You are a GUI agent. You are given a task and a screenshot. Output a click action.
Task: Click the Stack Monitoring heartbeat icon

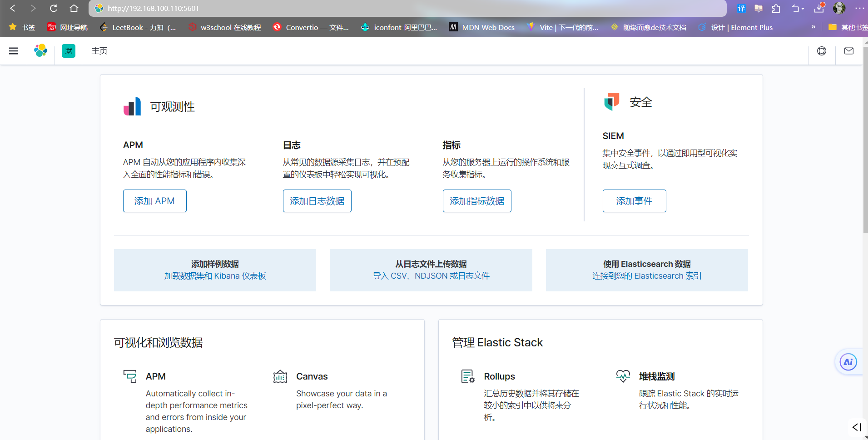pos(623,376)
